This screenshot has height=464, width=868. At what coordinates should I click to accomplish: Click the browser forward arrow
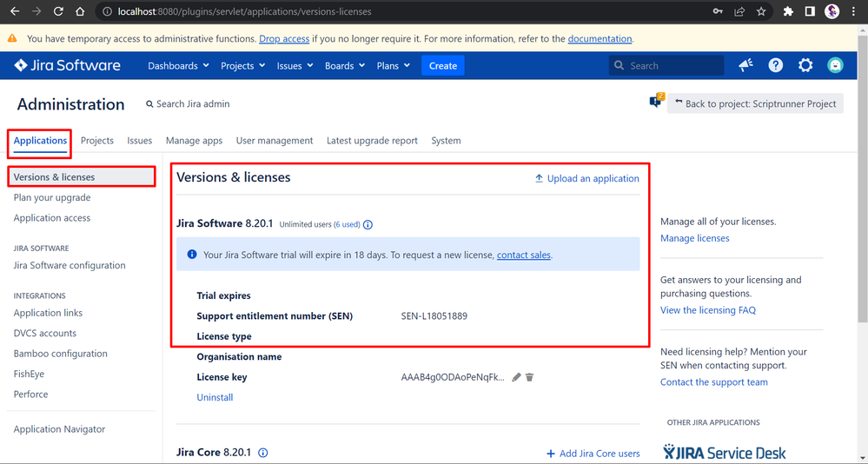(36, 11)
